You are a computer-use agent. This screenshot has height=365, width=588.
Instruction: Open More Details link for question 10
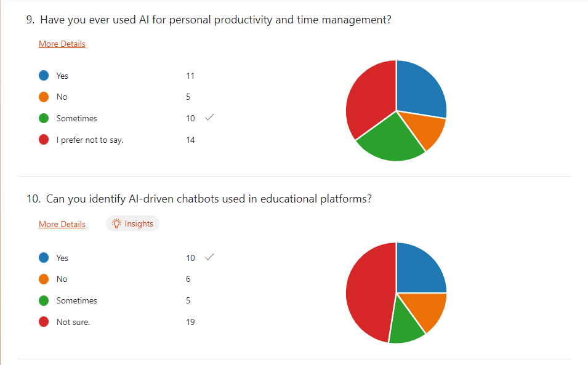click(x=62, y=224)
